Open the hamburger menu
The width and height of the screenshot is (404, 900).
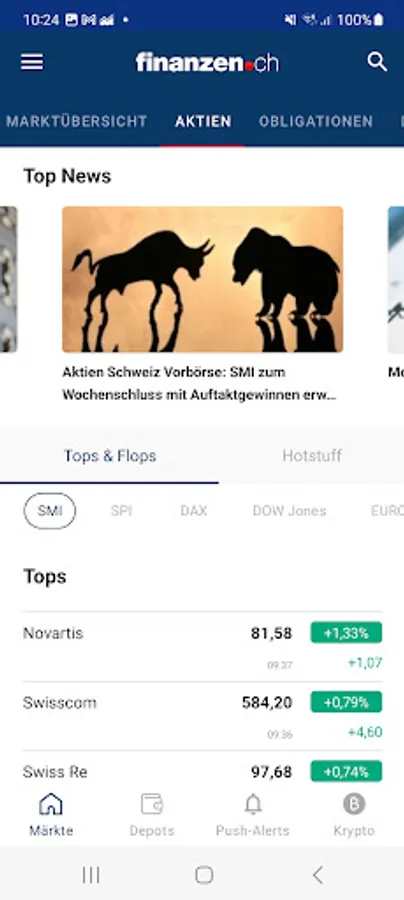[32, 62]
